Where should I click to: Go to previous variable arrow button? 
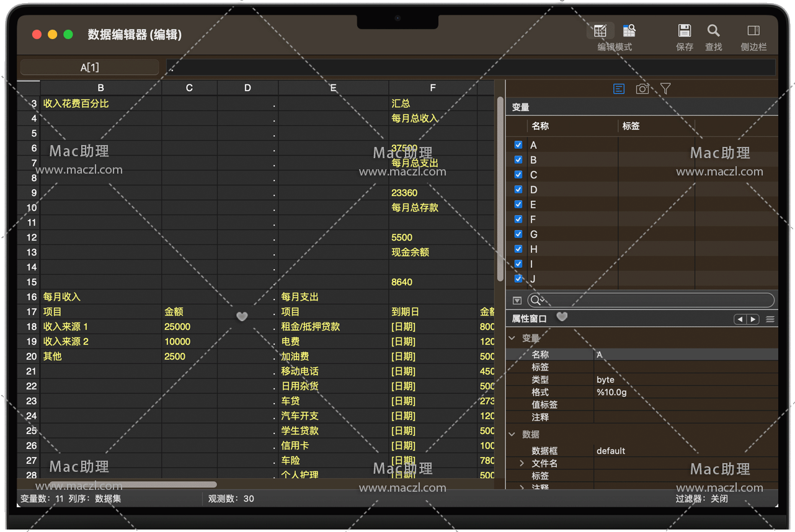pos(740,319)
